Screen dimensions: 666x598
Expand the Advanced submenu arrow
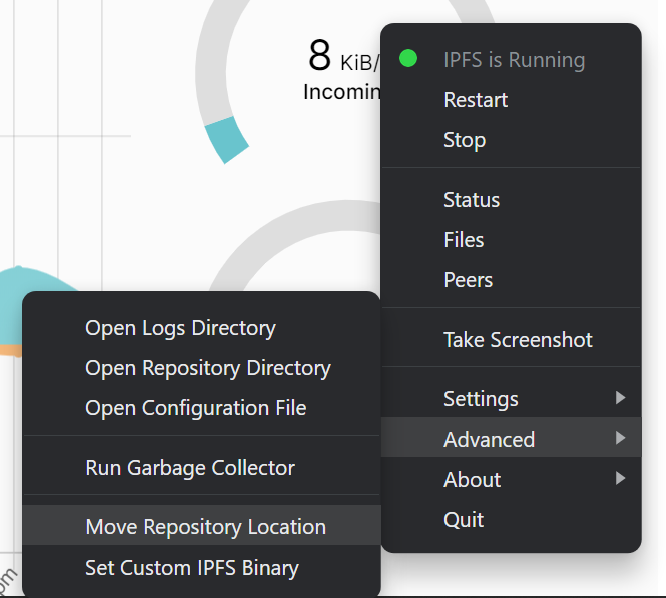click(620, 438)
